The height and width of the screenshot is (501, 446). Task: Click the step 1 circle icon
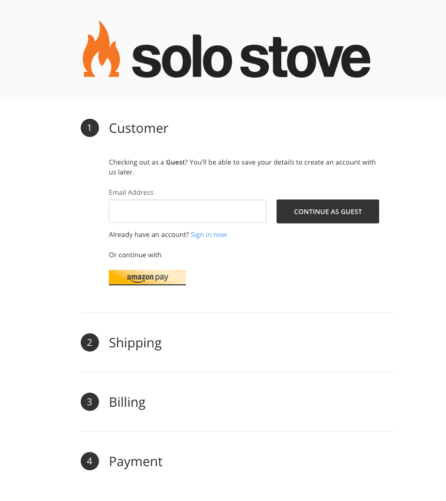90,128
